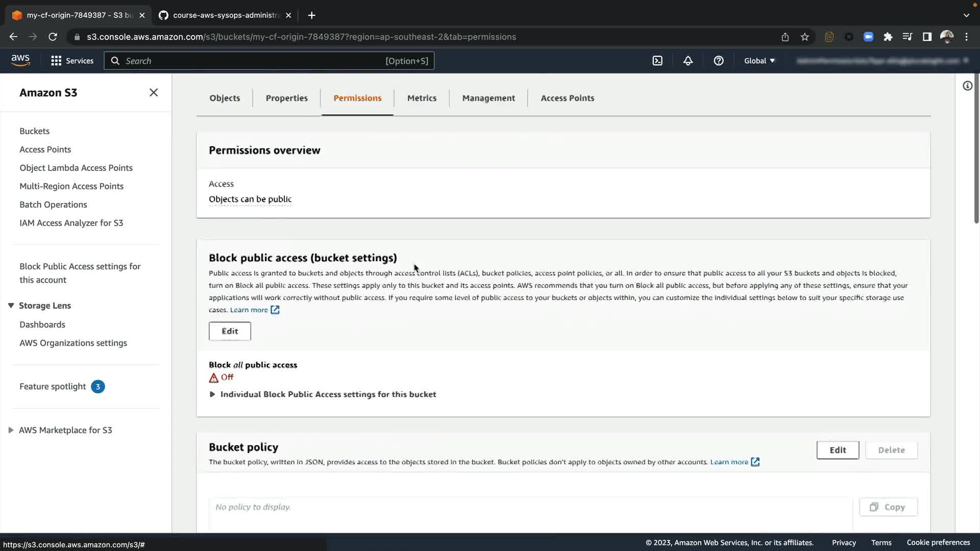The image size is (980, 551).
Task: Reload the current page
Action: (x=53, y=37)
